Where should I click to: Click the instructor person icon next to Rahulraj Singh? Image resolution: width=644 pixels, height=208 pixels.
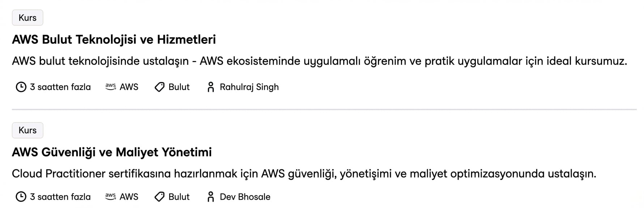tap(210, 87)
